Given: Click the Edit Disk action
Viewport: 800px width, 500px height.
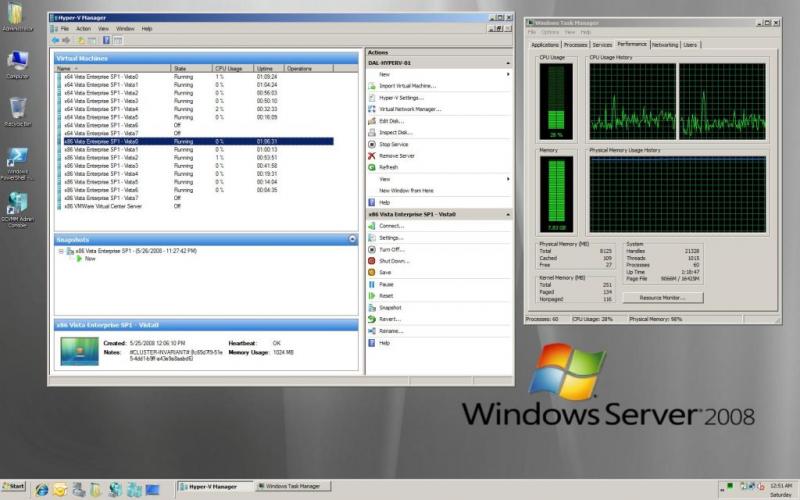Looking at the screenshot, I should (391, 121).
